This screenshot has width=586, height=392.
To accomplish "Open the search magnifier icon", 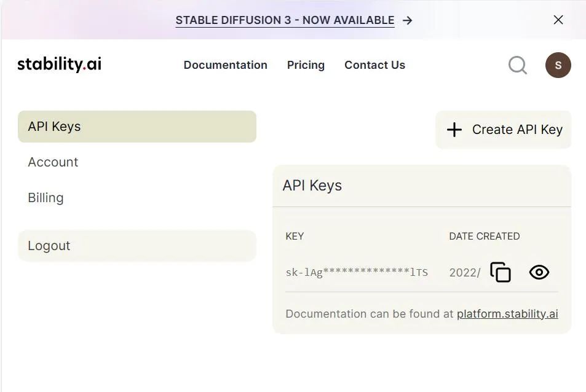I will [518, 65].
